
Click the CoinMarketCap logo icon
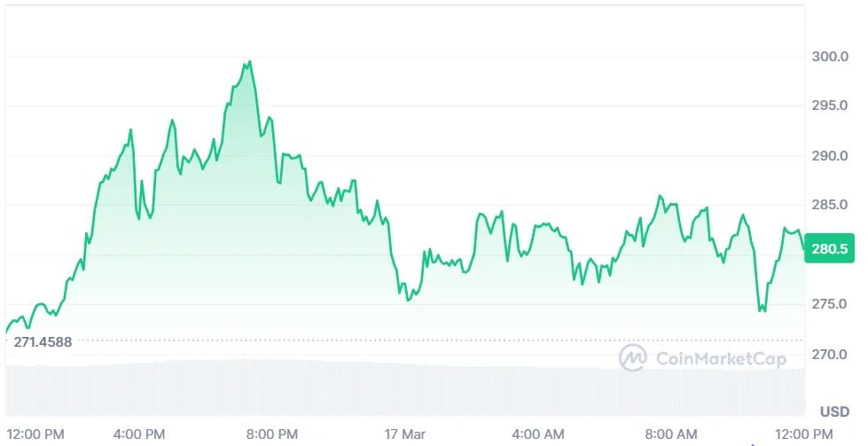point(633,357)
